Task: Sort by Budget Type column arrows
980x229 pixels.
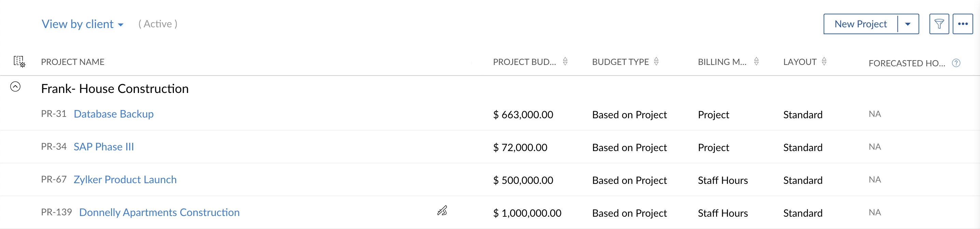Action: tap(656, 61)
